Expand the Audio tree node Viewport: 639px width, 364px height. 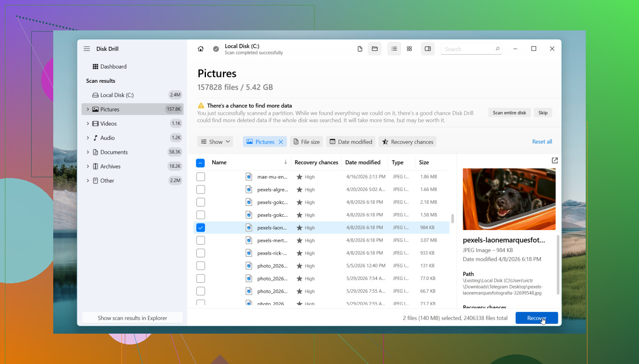pos(88,138)
